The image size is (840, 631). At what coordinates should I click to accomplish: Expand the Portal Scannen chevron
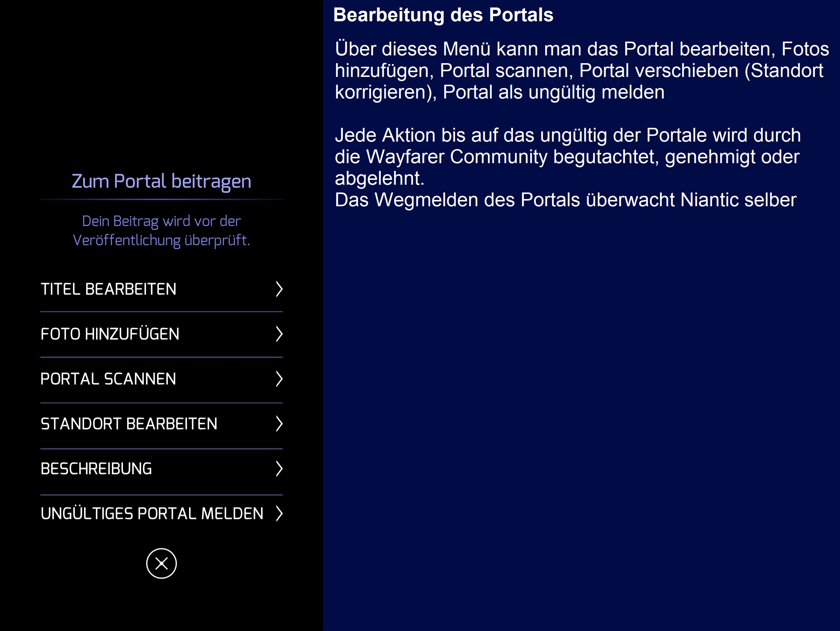coord(279,379)
